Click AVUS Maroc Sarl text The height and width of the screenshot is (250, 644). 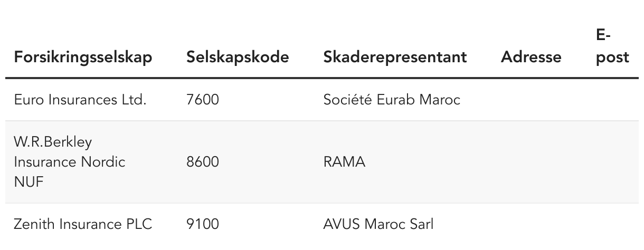pyautogui.click(x=378, y=224)
